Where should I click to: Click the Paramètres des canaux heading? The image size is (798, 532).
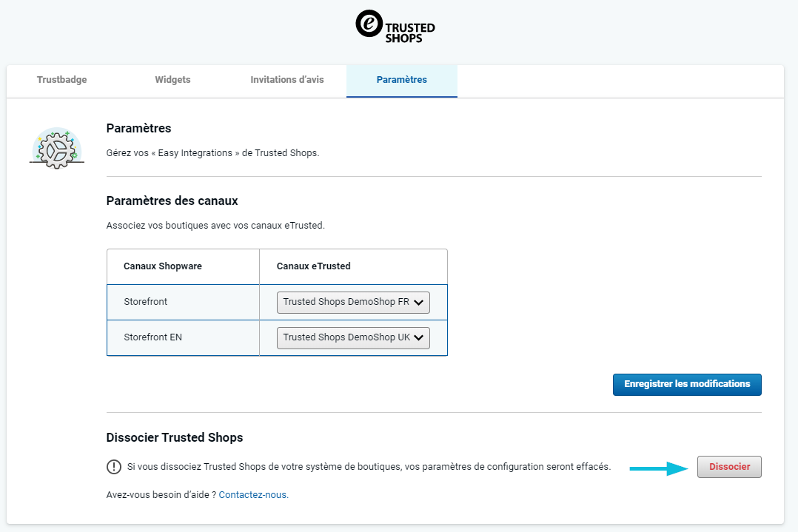tap(172, 201)
